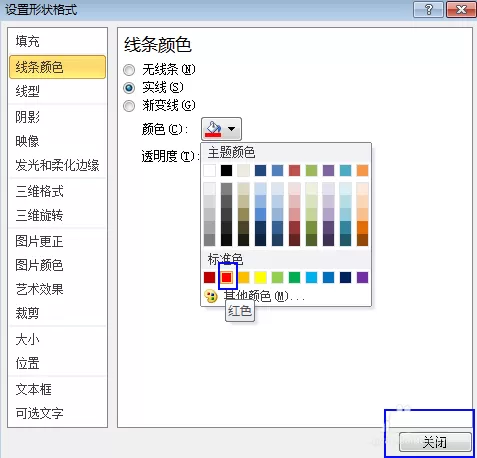The image size is (477, 458).
Task: Pick aqua theme color swatch
Action: (345, 170)
